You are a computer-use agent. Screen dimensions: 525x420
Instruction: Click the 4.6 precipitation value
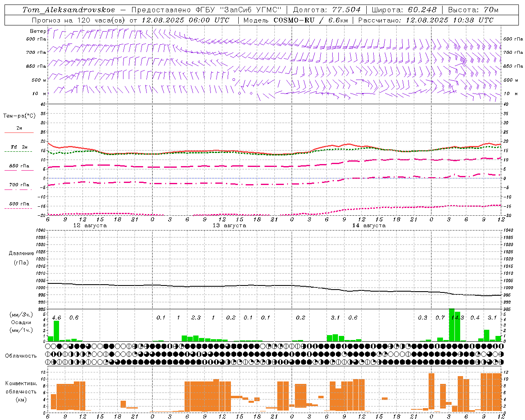point(57,318)
